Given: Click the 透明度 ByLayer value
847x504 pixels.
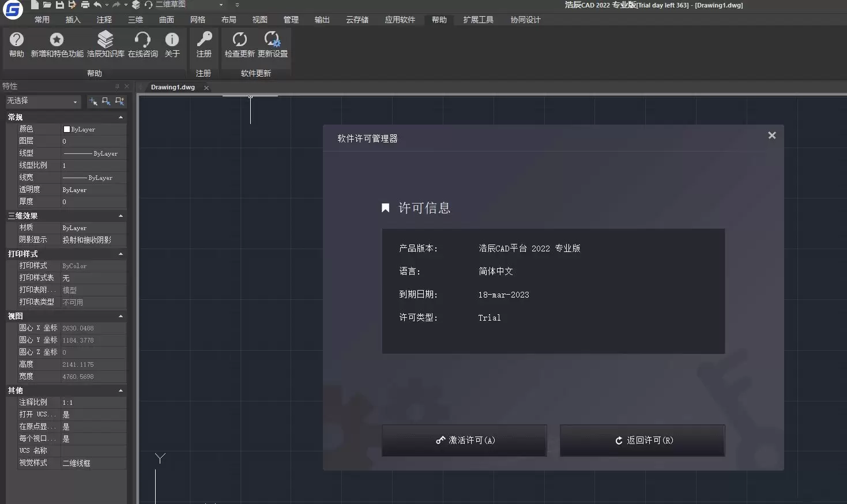Looking at the screenshot, I should pyautogui.click(x=93, y=190).
